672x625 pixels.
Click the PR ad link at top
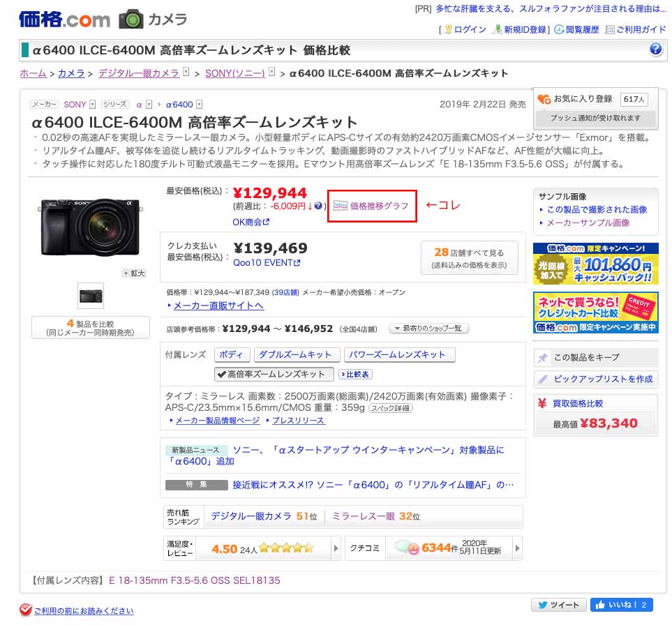click(551, 8)
